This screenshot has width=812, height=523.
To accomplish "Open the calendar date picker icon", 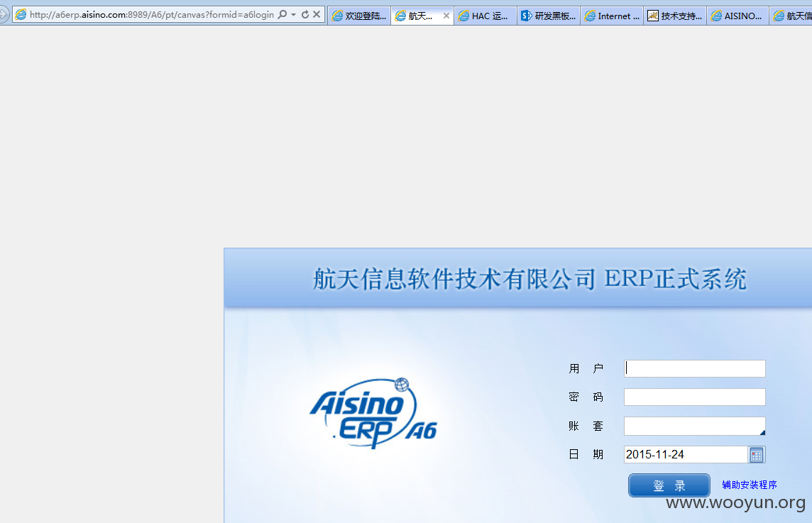I will (x=757, y=455).
